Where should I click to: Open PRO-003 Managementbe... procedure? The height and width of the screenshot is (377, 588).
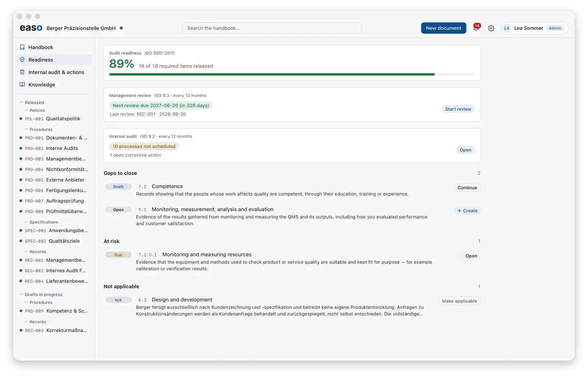pyautogui.click(x=54, y=159)
